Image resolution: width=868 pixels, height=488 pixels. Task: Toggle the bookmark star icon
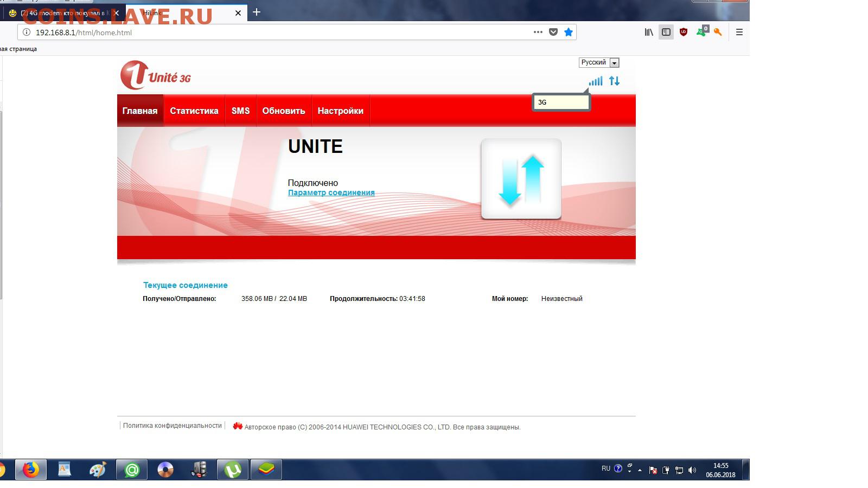tap(569, 32)
